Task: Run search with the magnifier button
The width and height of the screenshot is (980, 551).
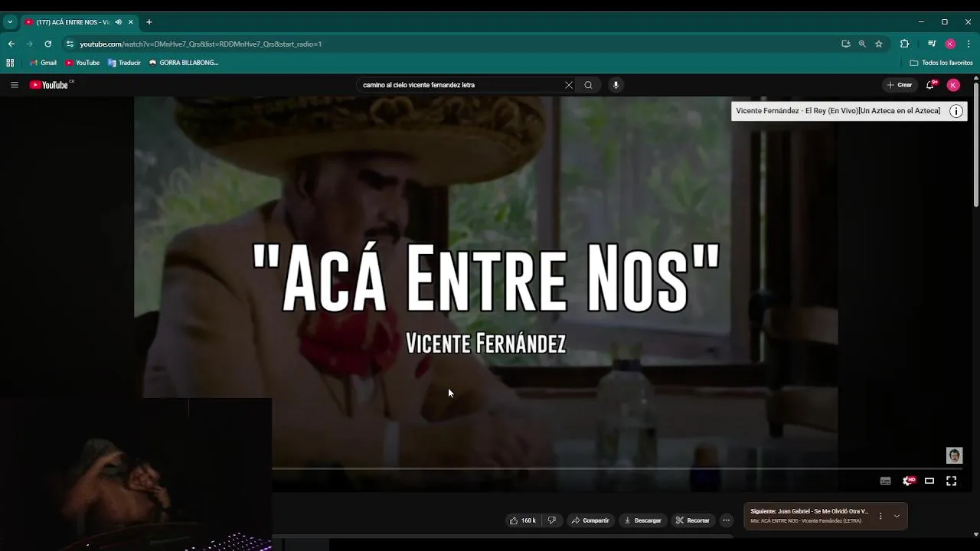Action: pos(588,85)
